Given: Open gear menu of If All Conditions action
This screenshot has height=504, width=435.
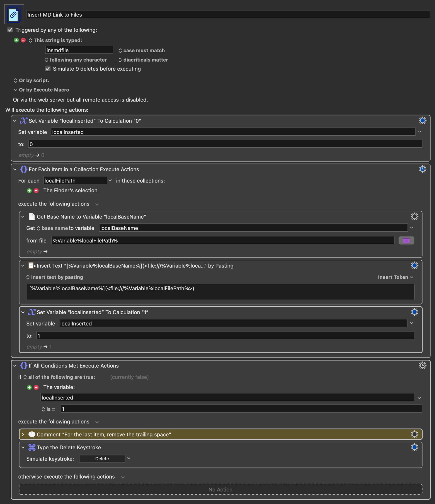Looking at the screenshot, I should click(x=422, y=365).
